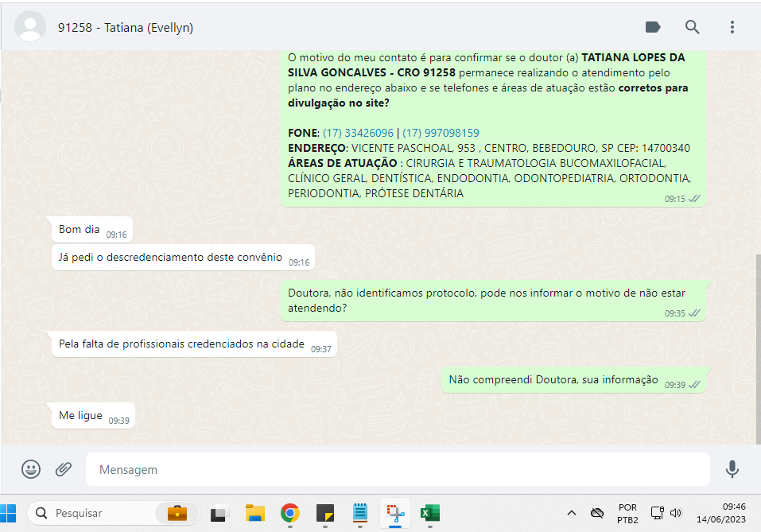This screenshot has width=761, height=532.
Task: Start recording a voice message
Action: [x=732, y=469]
